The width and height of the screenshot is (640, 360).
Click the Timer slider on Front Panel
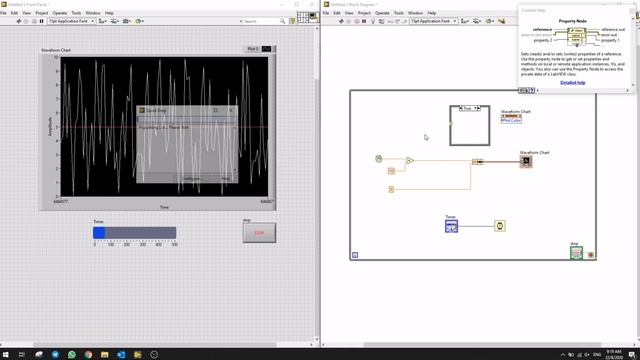pos(135,233)
